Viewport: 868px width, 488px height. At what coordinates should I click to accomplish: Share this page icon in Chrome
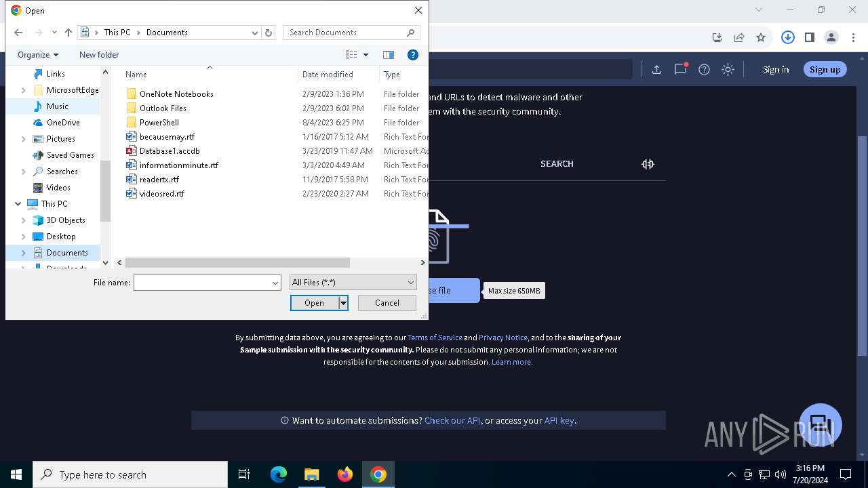coord(739,38)
